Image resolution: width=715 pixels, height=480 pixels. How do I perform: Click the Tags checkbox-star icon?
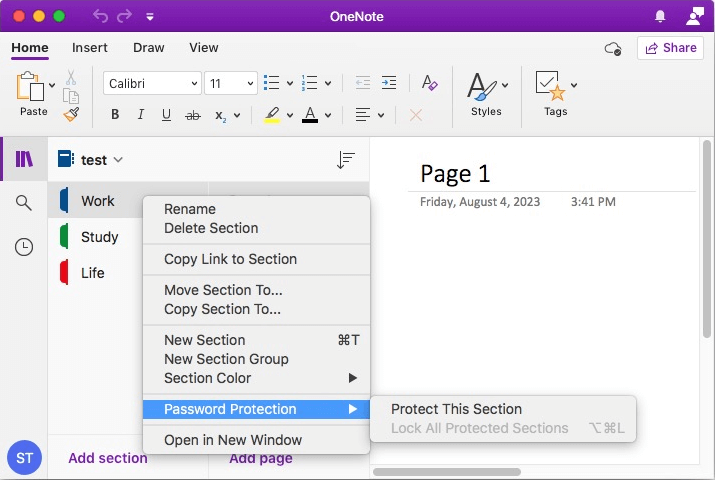550,85
